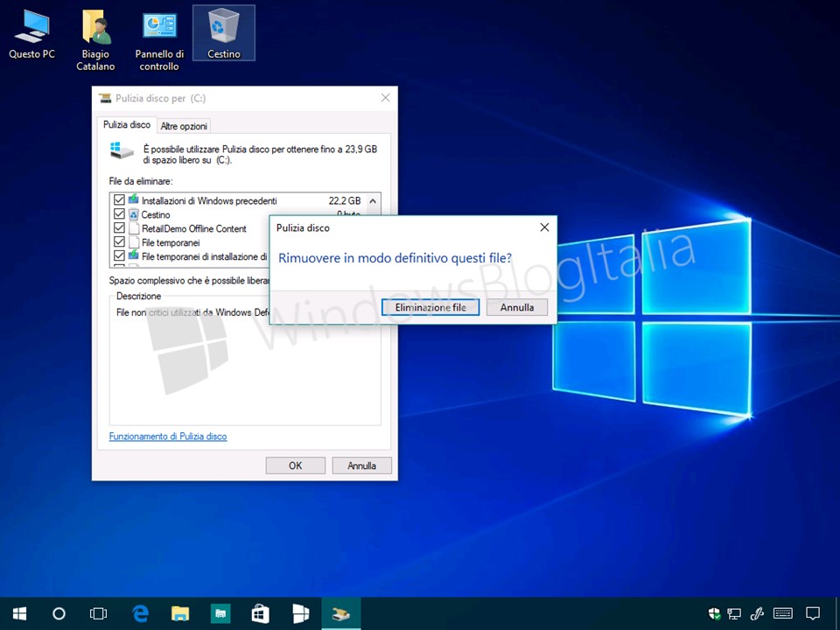Click OK in the Pulizia disco window
This screenshot has height=630, width=840.
pos(295,465)
